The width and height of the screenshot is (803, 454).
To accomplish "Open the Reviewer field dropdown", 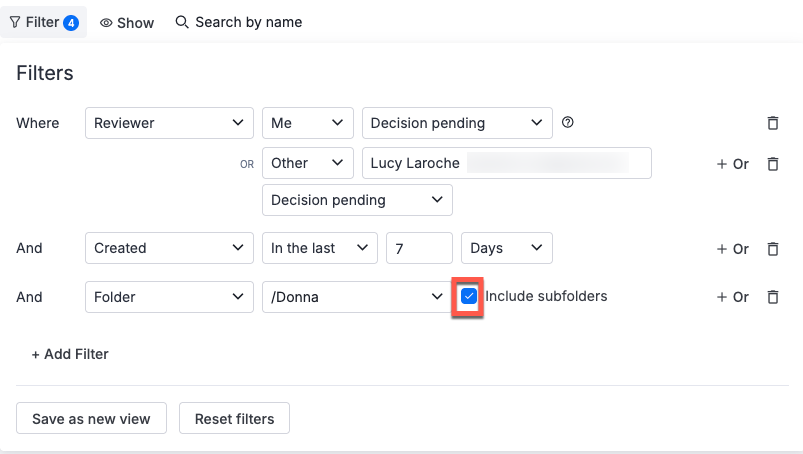I will [x=169, y=123].
